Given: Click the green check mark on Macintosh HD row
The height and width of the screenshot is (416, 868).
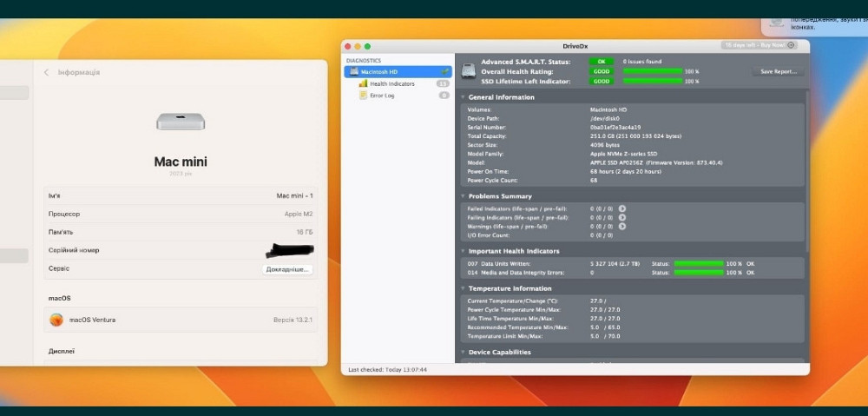Looking at the screenshot, I should [x=444, y=72].
